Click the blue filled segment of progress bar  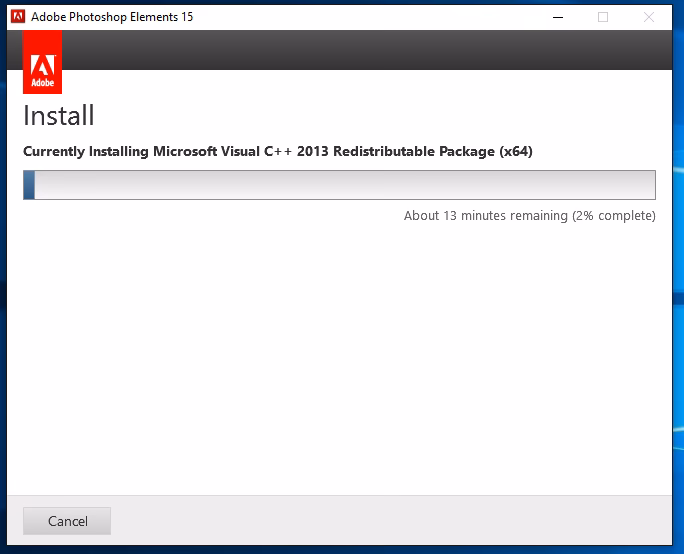pos(30,185)
